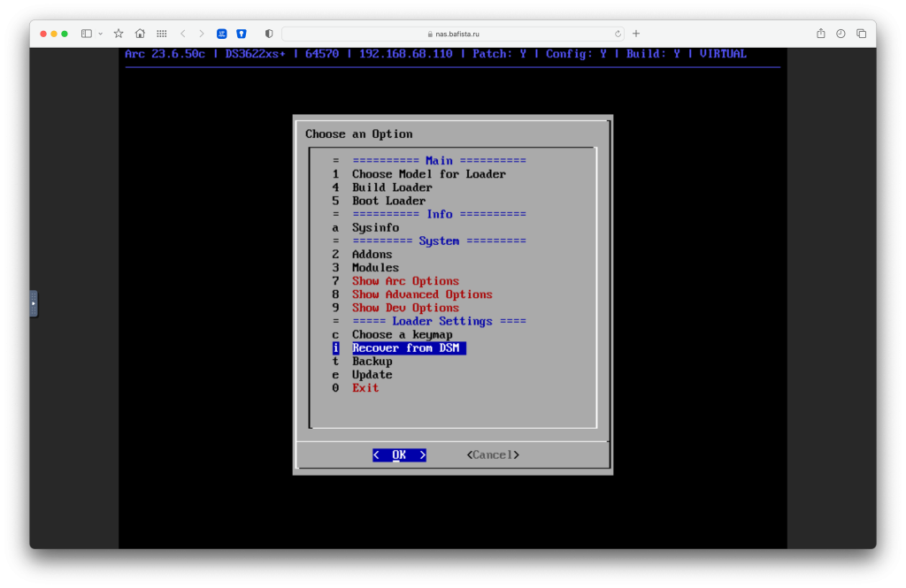906x588 pixels.
Task: Click the blue extension icon in the toolbar
Action: point(221,33)
